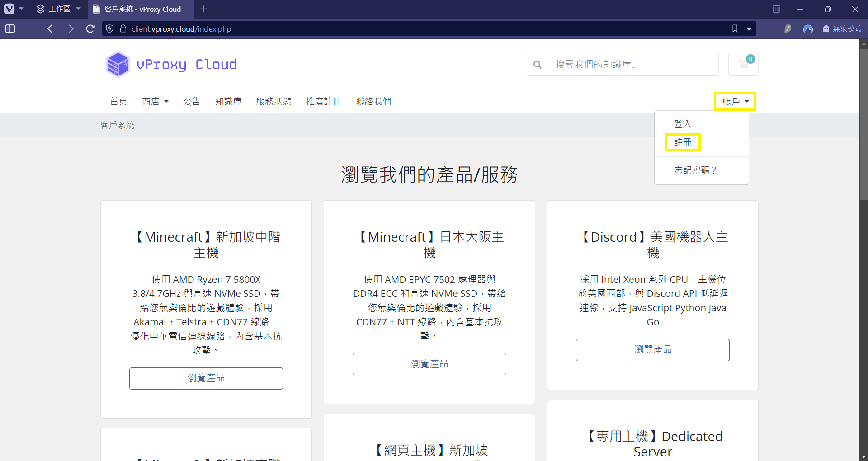Toggle the sidebar panel
The image size is (868, 461).
(10, 28)
